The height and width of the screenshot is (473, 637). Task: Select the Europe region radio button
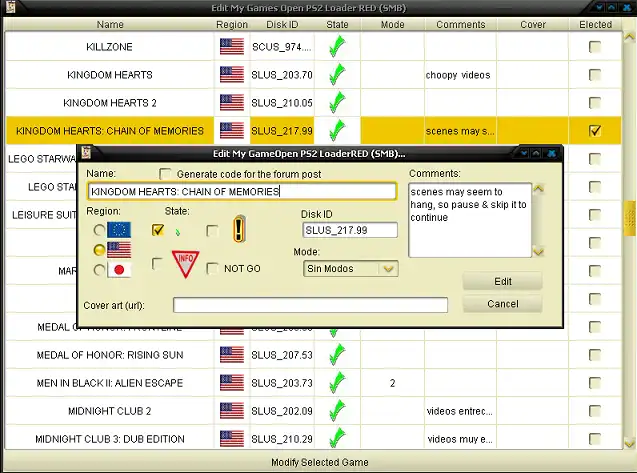click(x=99, y=230)
